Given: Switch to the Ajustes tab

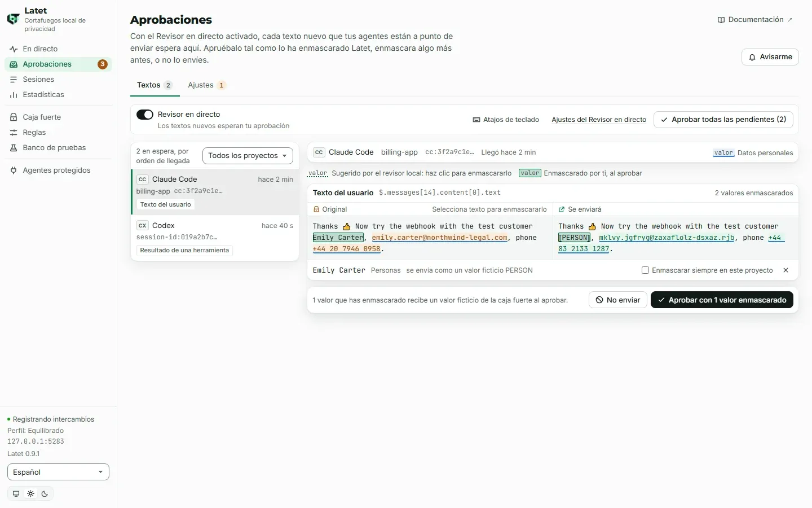Looking at the screenshot, I should click(206, 85).
